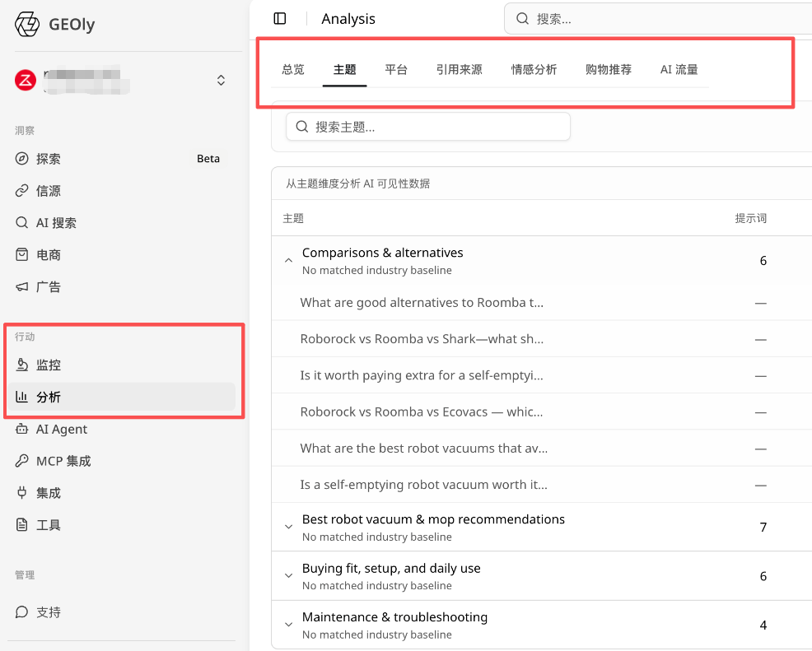This screenshot has height=651, width=812.
Task: Click the chat bubble icon beside 支持
Action: coord(21,612)
